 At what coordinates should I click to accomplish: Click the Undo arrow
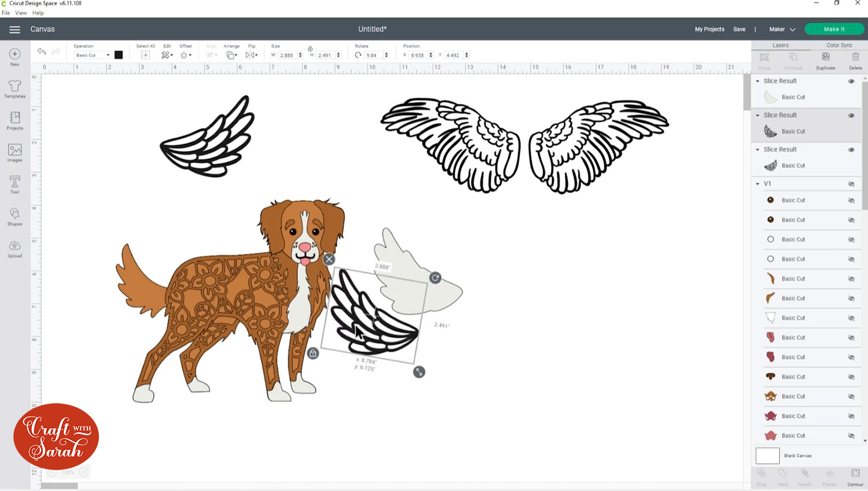coord(41,51)
